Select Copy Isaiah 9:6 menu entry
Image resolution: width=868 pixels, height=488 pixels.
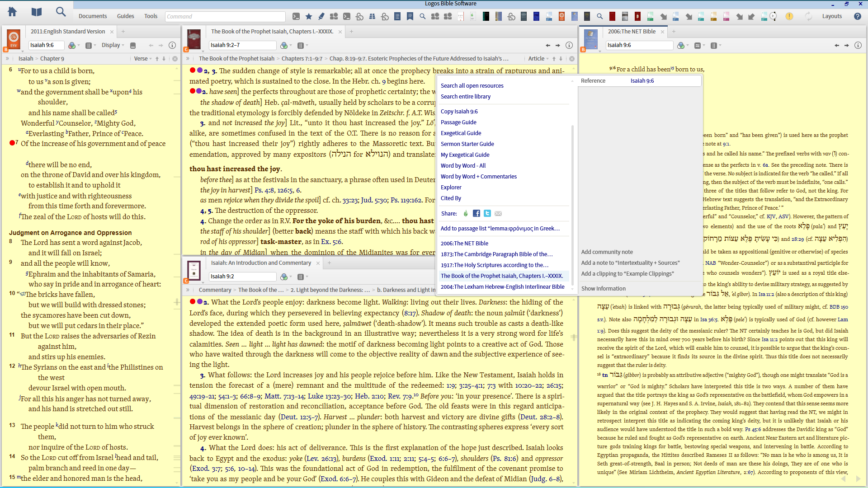pos(459,111)
